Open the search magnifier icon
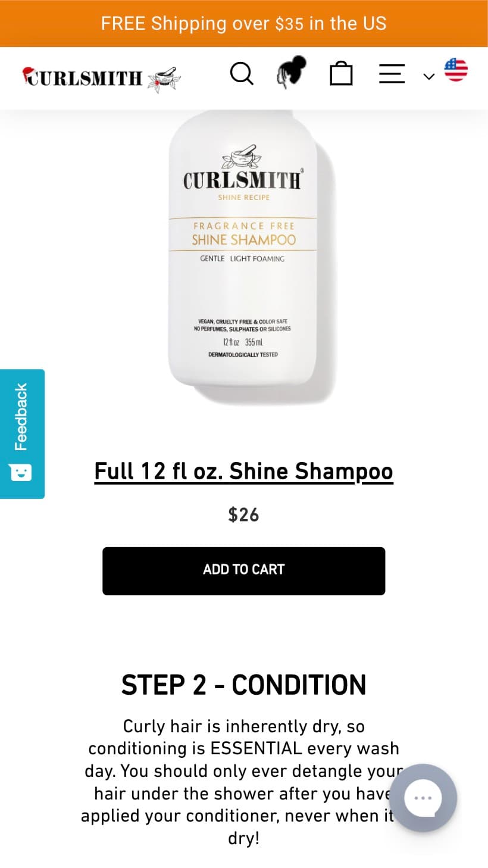This screenshot has height=868, width=488. 242,74
